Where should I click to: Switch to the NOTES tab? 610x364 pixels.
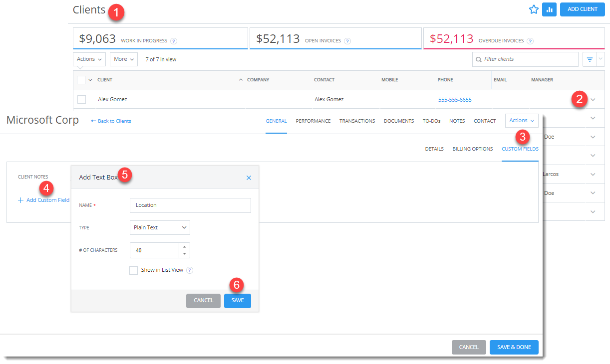coord(457,121)
